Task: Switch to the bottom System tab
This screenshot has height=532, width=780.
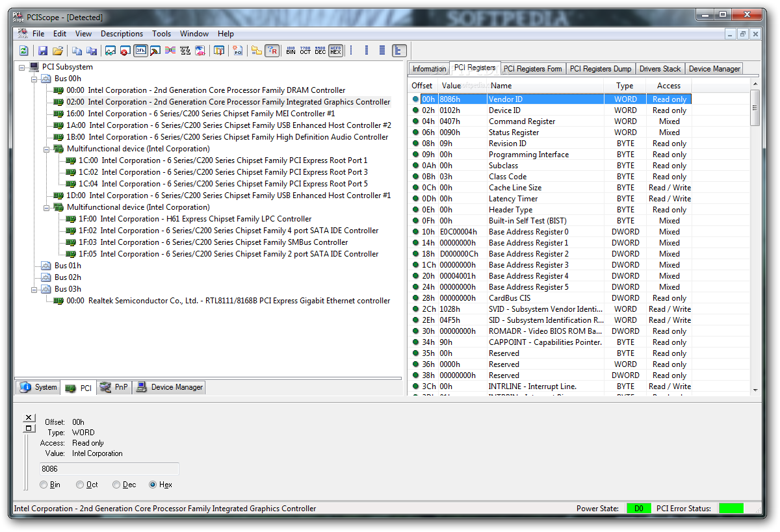Action: pos(38,387)
